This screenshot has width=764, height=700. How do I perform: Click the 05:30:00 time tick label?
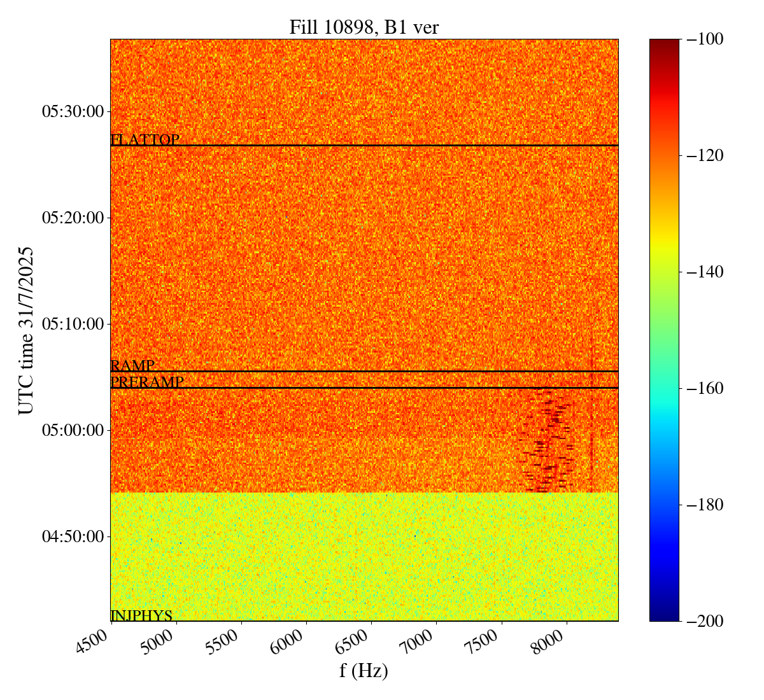(73, 111)
